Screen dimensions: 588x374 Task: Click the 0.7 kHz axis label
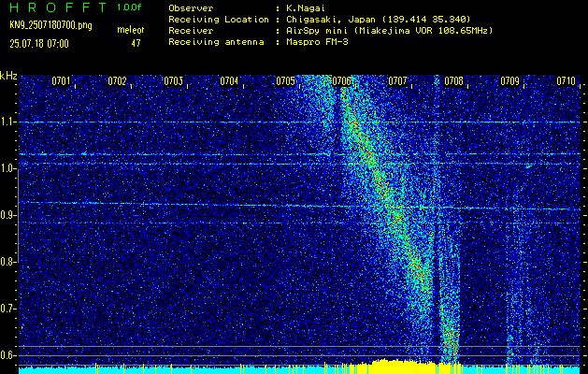coord(7,309)
